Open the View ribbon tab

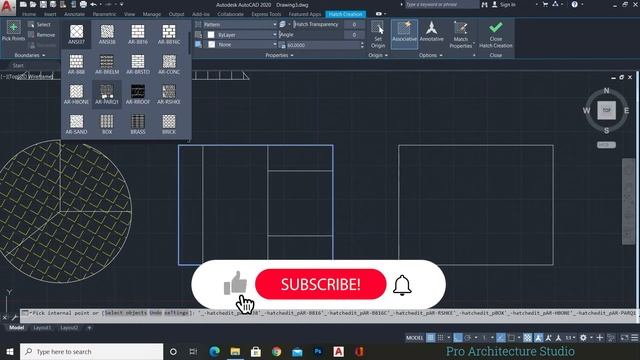(x=129, y=14)
